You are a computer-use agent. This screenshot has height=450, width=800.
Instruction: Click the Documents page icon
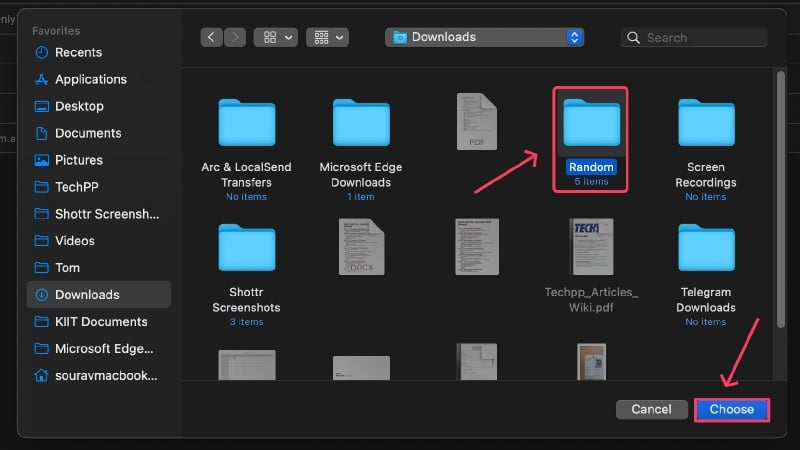click(x=41, y=133)
